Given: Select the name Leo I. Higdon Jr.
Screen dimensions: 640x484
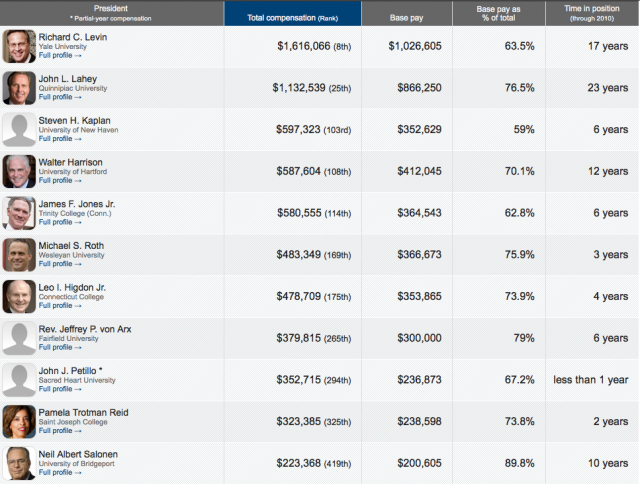Looking at the screenshot, I should coord(72,287).
